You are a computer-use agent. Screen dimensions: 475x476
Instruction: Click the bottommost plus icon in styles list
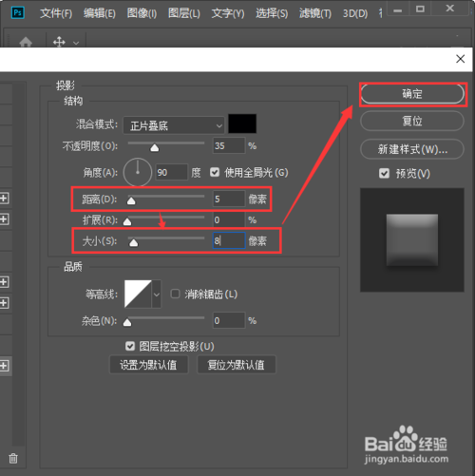(4, 366)
